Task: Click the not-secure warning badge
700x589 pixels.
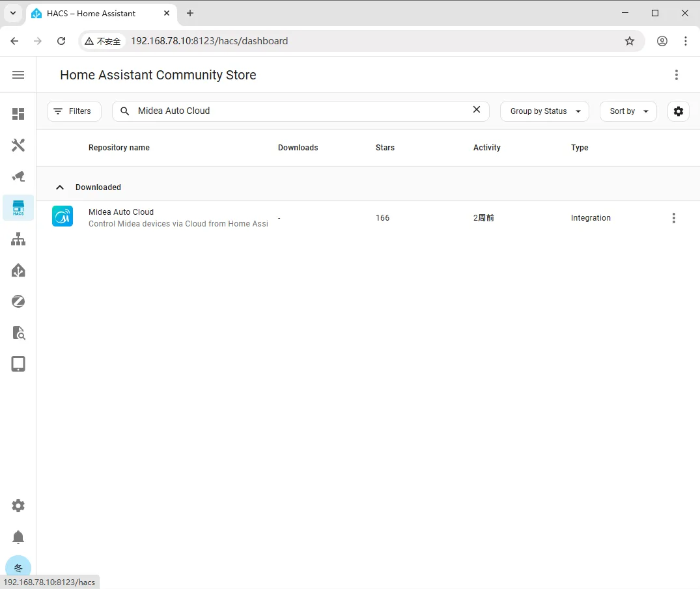Action: coord(103,41)
